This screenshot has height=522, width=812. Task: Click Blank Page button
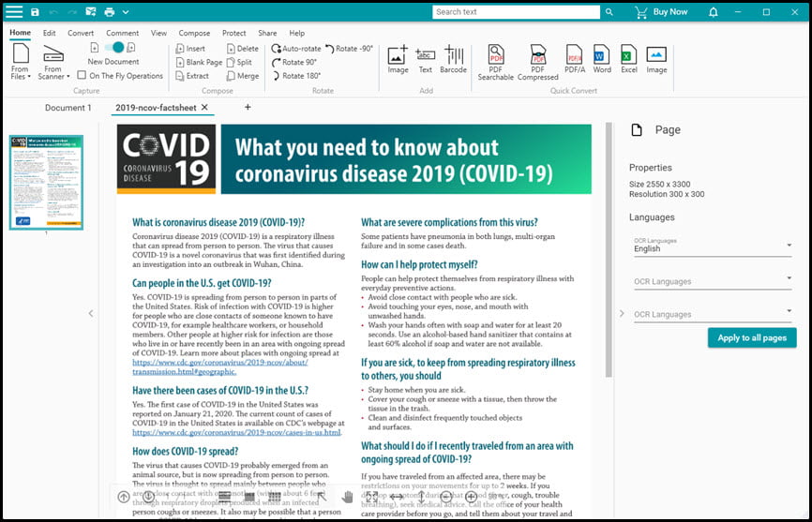tap(199, 62)
